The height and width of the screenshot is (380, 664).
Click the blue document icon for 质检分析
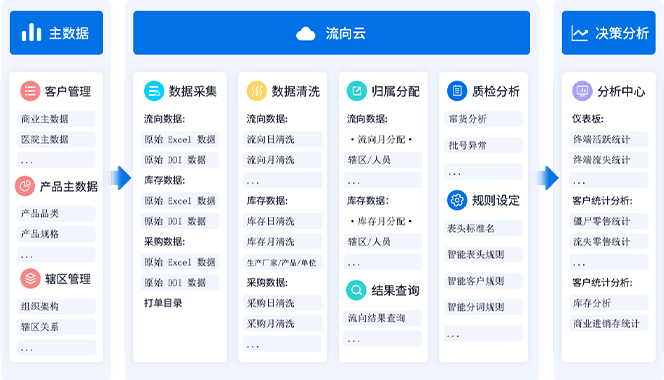tap(457, 91)
